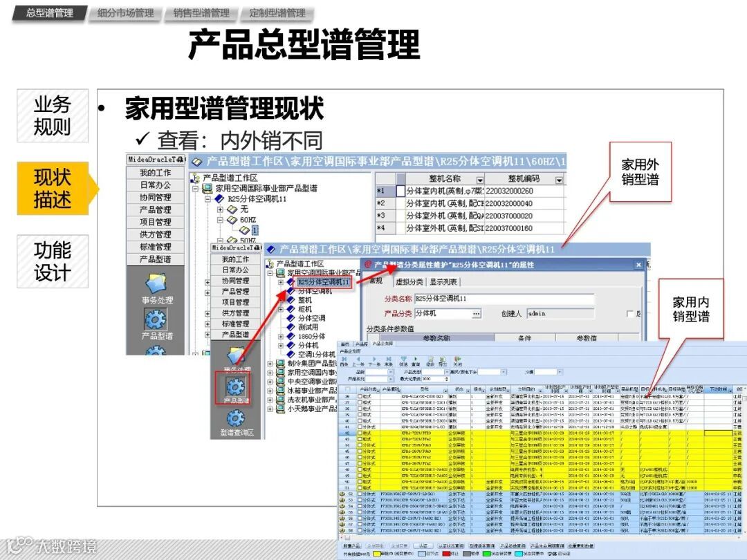The width and height of the screenshot is (747, 560).
Task: Select the 测试用 tree node
Action: click(x=308, y=327)
